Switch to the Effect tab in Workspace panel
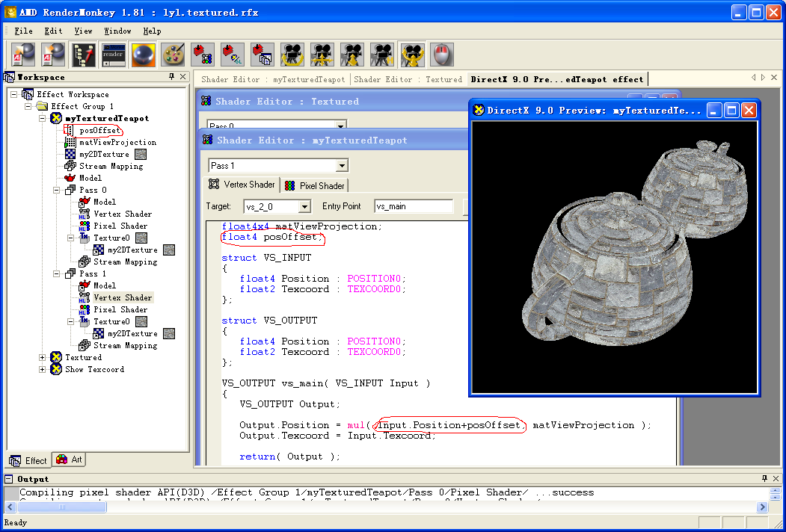The image size is (786, 532). (x=28, y=460)
